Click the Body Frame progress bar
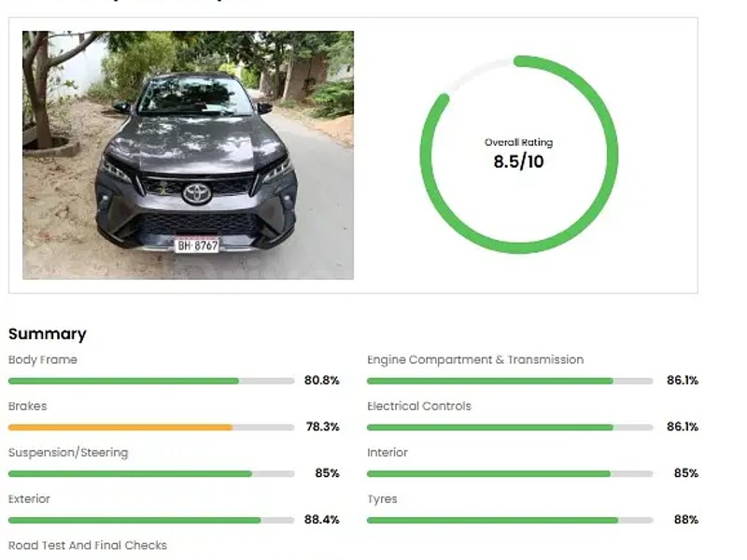 150,381
